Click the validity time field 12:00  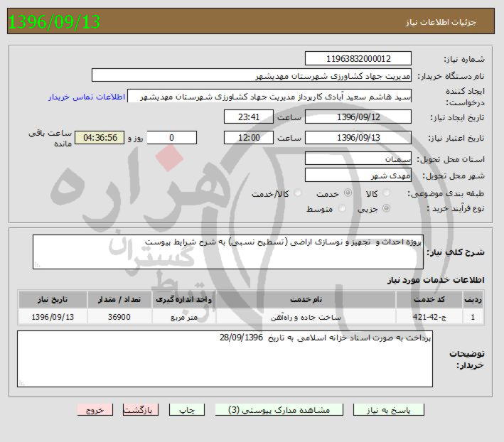(x=249, y=138)
